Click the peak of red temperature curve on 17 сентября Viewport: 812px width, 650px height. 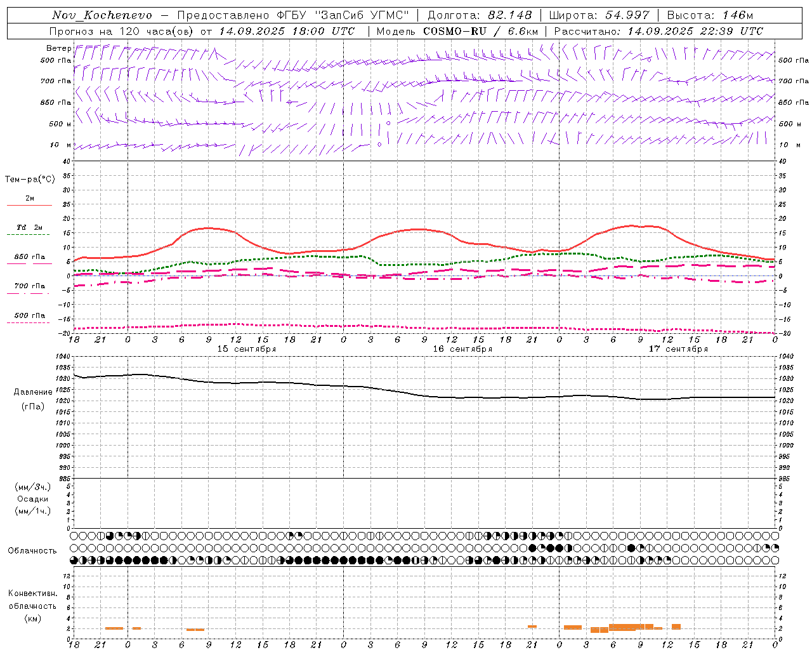(x=631, y=225)
